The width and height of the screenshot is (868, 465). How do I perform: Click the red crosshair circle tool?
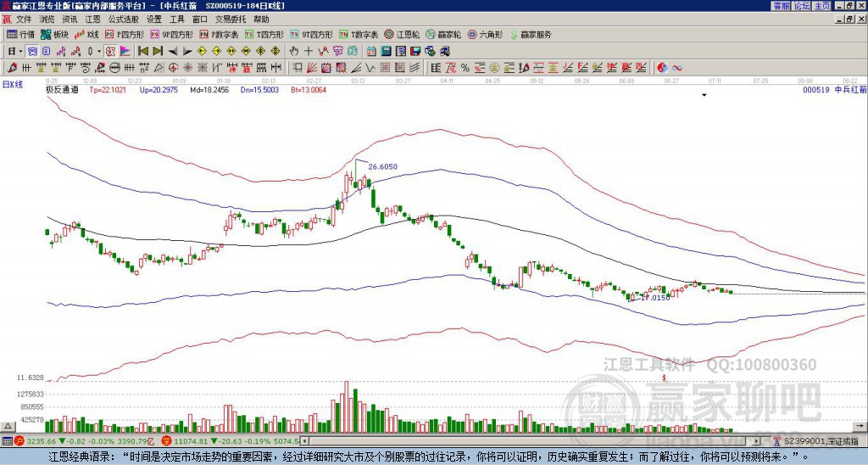click(x=173, y=68)
